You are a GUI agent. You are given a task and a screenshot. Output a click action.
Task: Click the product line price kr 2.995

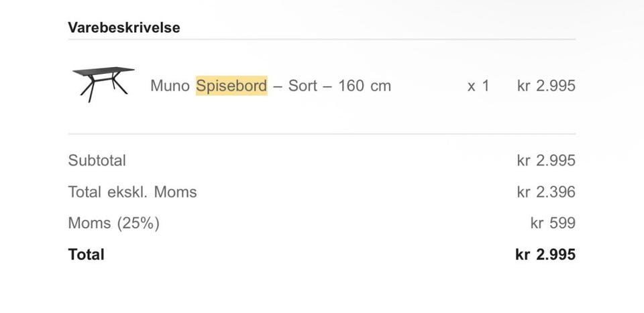pyautogui.click(x=546, y=86)
